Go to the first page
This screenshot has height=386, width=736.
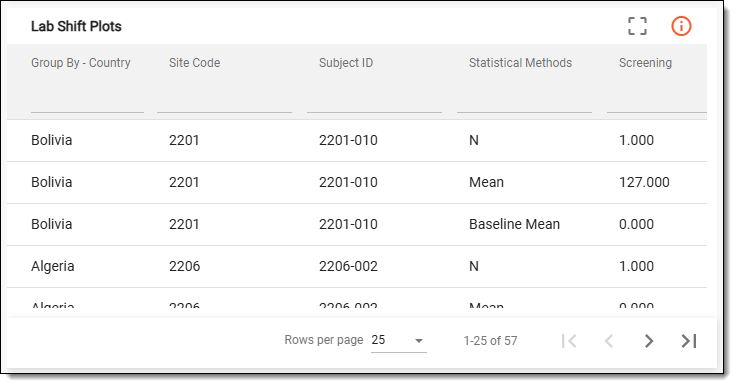pos(569,341)
